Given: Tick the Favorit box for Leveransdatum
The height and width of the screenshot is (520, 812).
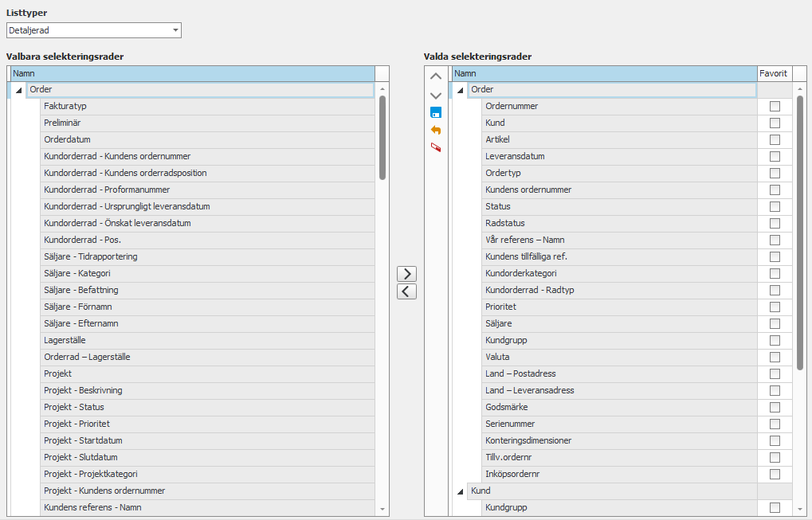Looking at the screenshot, I should (x=775, y=157).
